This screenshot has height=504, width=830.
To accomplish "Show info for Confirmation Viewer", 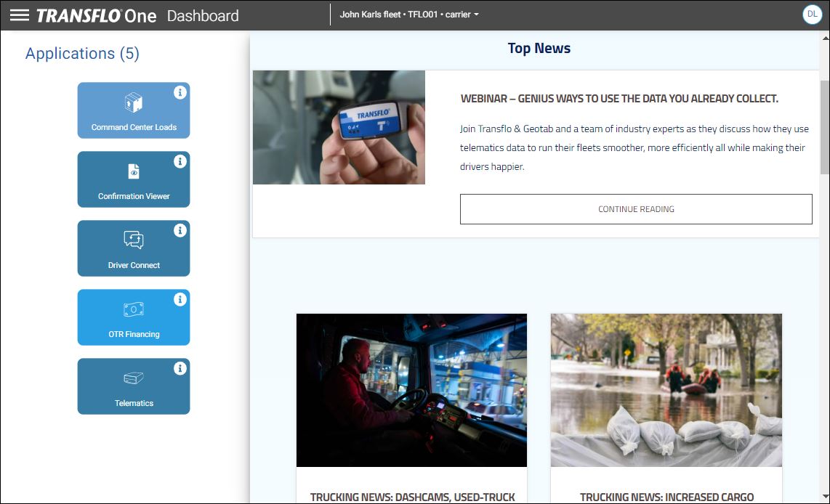I will 180,161.
